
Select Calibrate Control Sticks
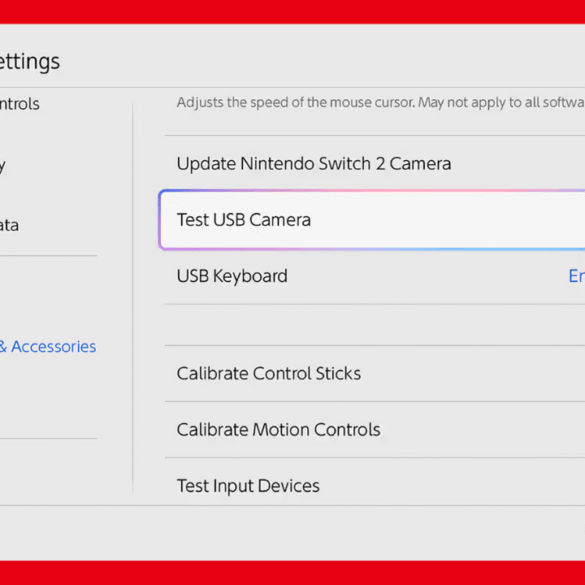375,373
